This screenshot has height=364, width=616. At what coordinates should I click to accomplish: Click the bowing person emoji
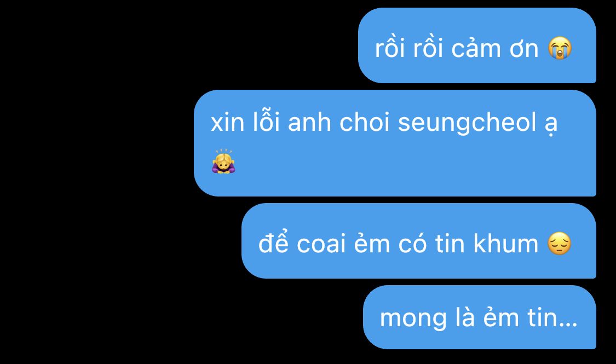[x=223, y=161]
